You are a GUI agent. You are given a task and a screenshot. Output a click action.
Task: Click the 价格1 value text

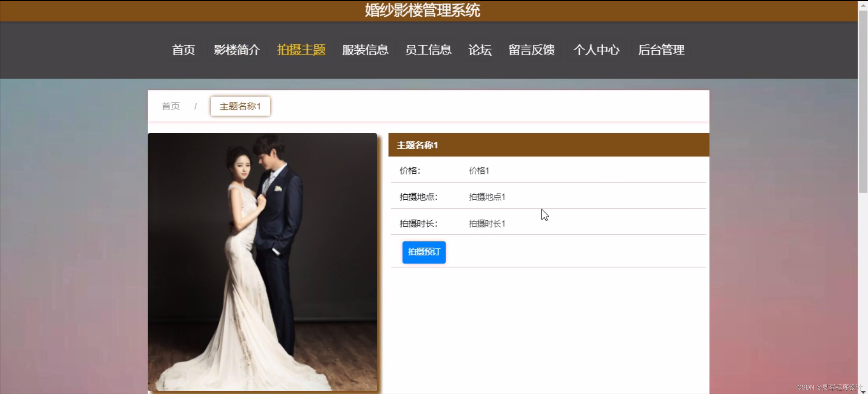coord(479,171)
